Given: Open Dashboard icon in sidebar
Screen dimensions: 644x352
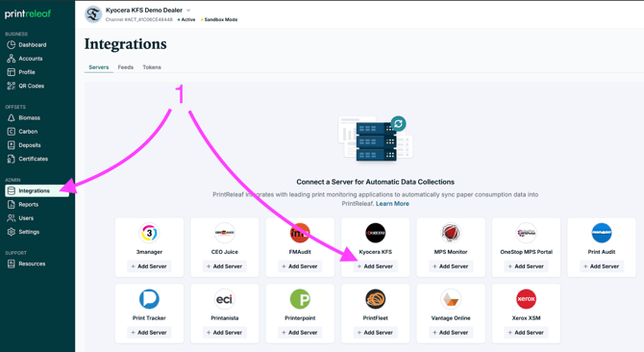Looking at the screenshot, I should tap(12, 45).
